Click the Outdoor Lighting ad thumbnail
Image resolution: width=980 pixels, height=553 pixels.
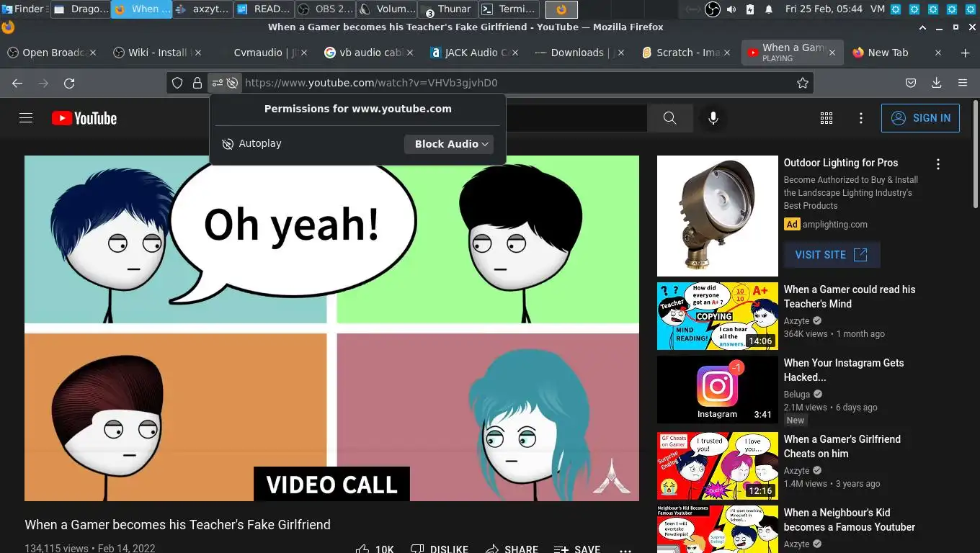718,216
